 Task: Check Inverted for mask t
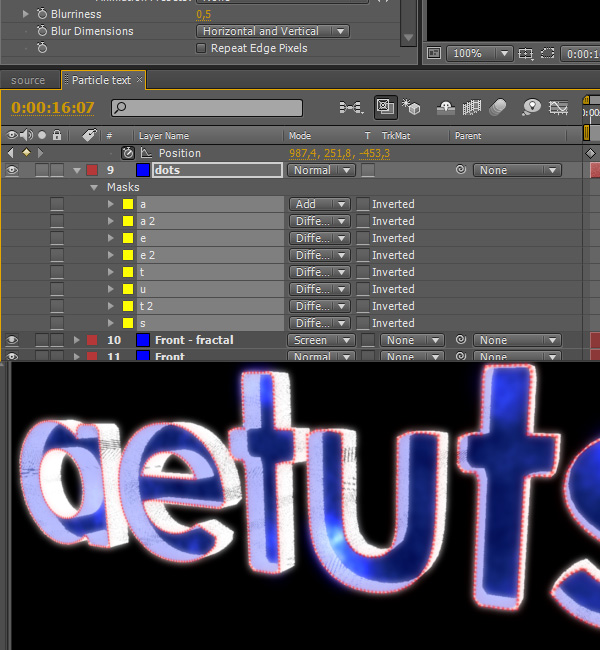point(363,272)
